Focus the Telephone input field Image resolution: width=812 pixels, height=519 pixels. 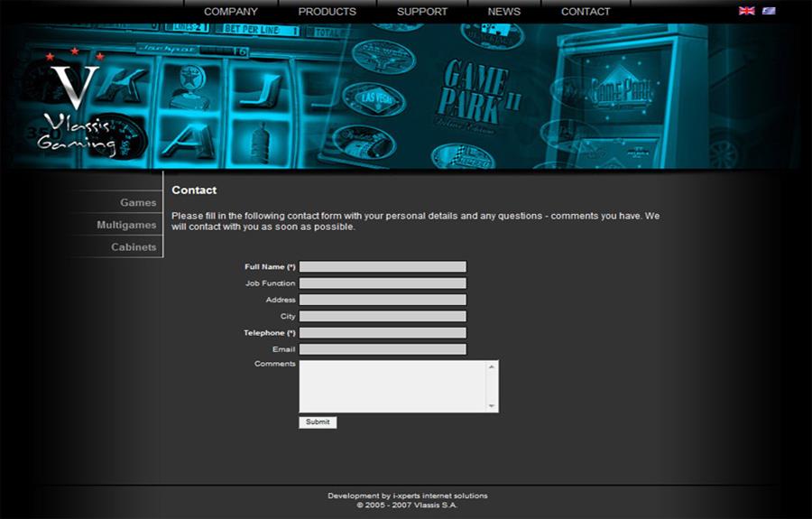tap(383, 333)
